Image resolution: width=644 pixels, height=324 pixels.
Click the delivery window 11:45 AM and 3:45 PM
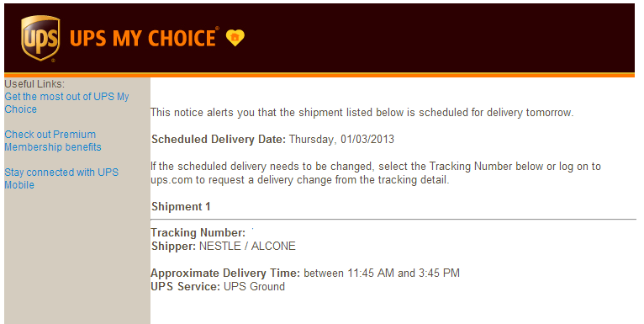coord(404,273)
